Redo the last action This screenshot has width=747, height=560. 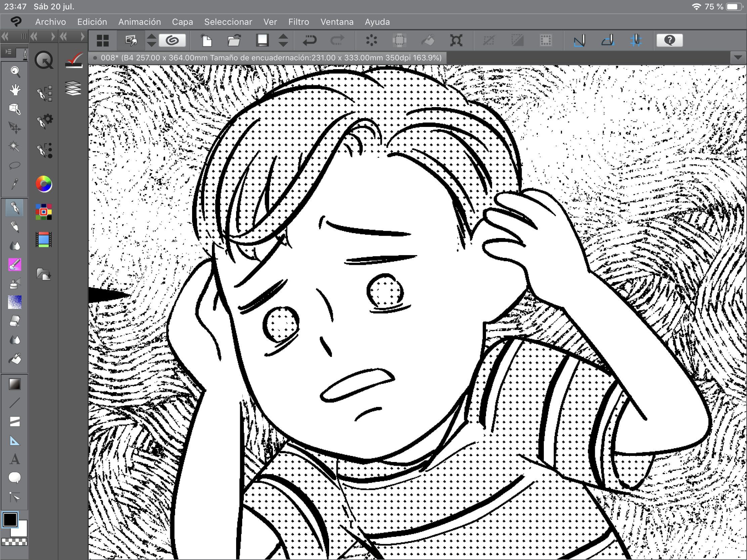pyautogui.click(x=337, y=41)
